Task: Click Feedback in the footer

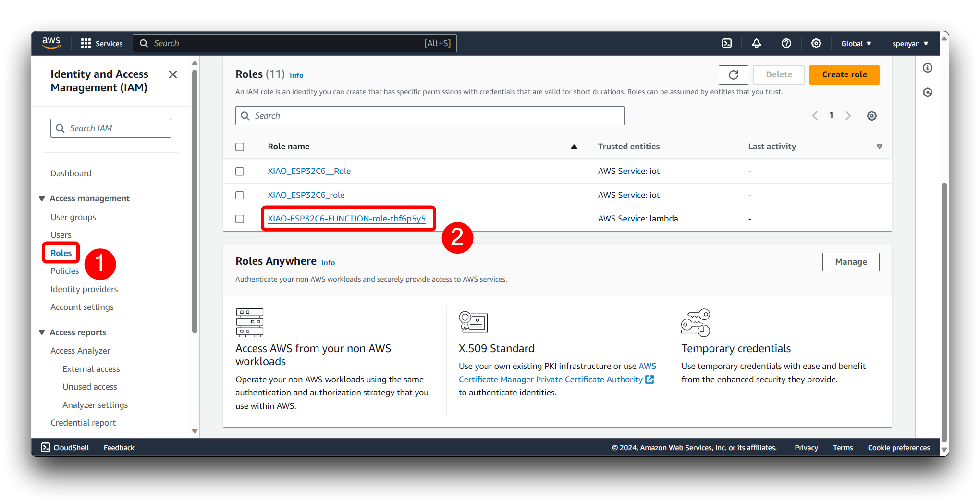Action: (x=119, y=447)
